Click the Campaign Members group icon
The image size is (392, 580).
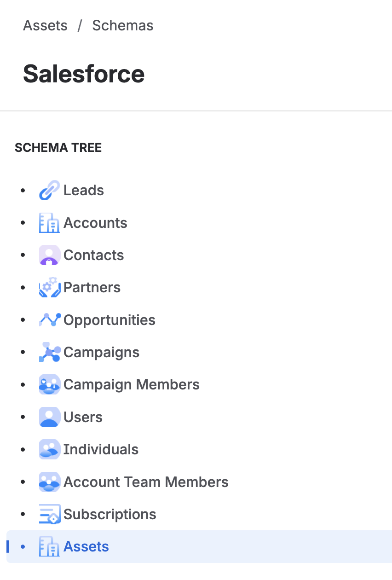click(x=50, y=385)
